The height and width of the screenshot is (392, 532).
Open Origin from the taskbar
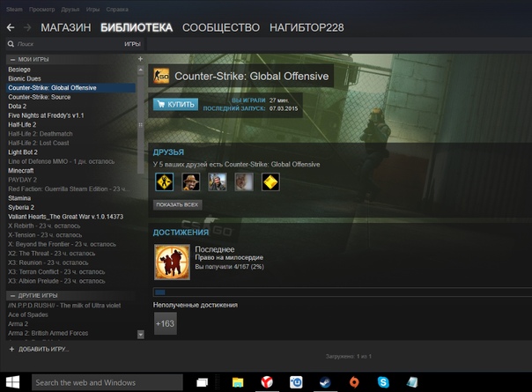[354, 382]
